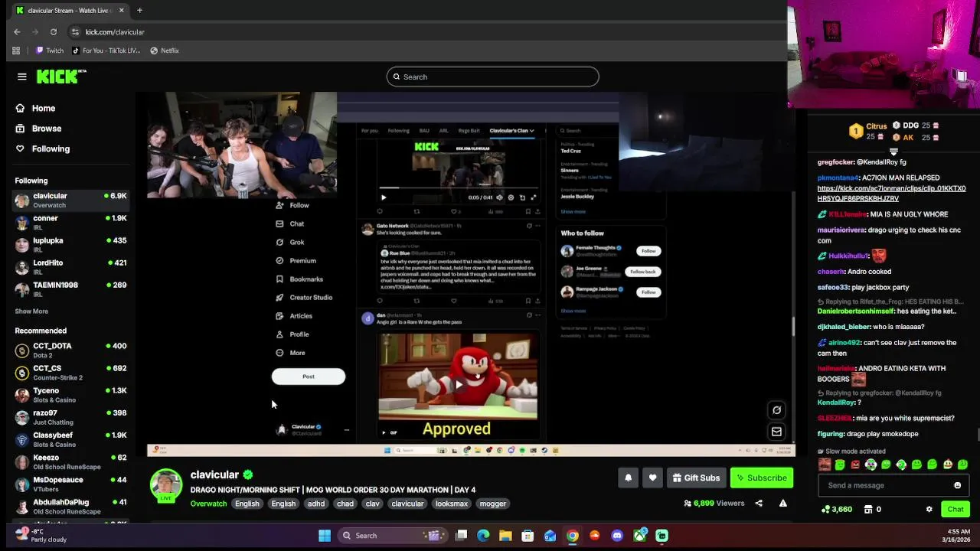
Task: Open CCT_DOTA recommended channel
Action: [70, 350]
